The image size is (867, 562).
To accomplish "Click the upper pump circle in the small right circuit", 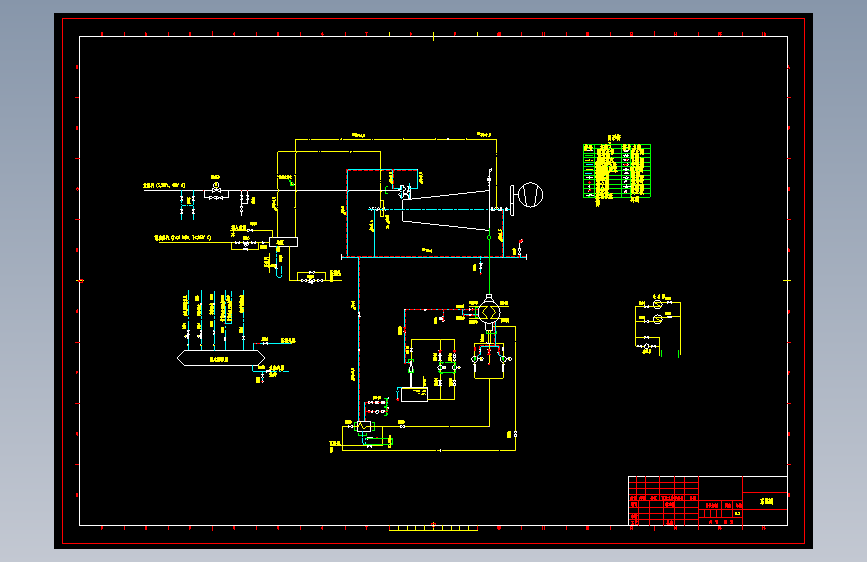I will 657,304.
